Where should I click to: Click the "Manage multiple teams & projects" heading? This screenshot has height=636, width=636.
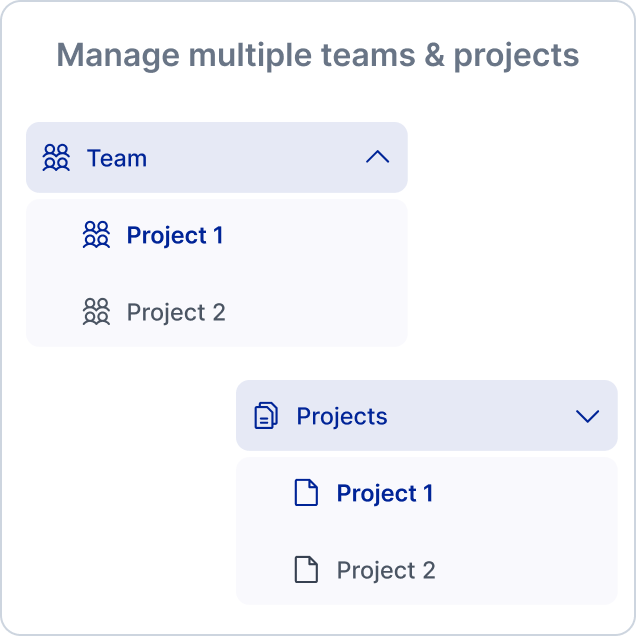pos(318,56)
